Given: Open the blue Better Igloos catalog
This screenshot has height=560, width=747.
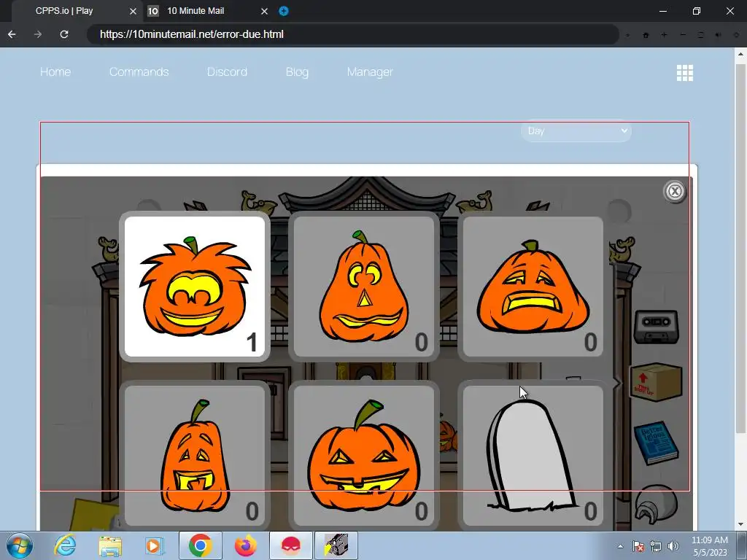Looking at the screenshot, I should (656, 442).
